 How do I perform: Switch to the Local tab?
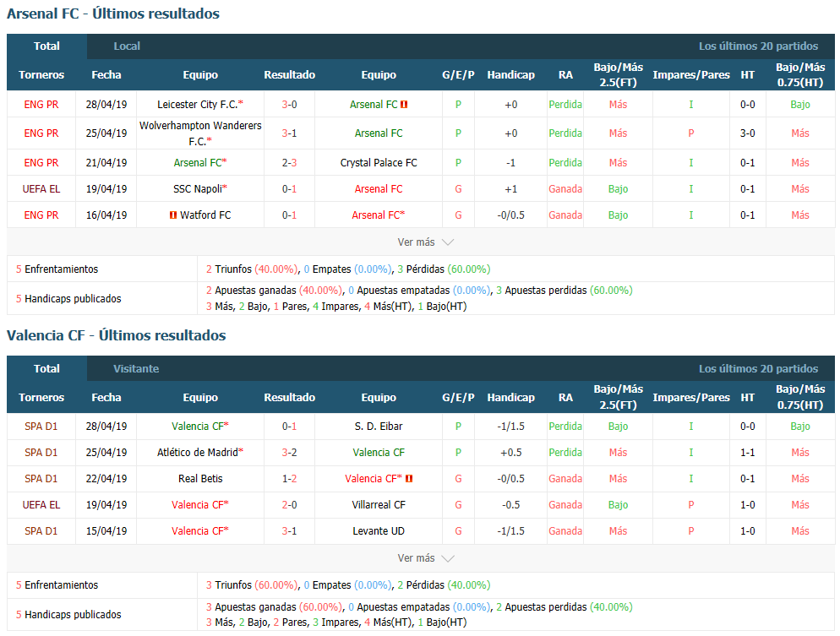point(127,46)
